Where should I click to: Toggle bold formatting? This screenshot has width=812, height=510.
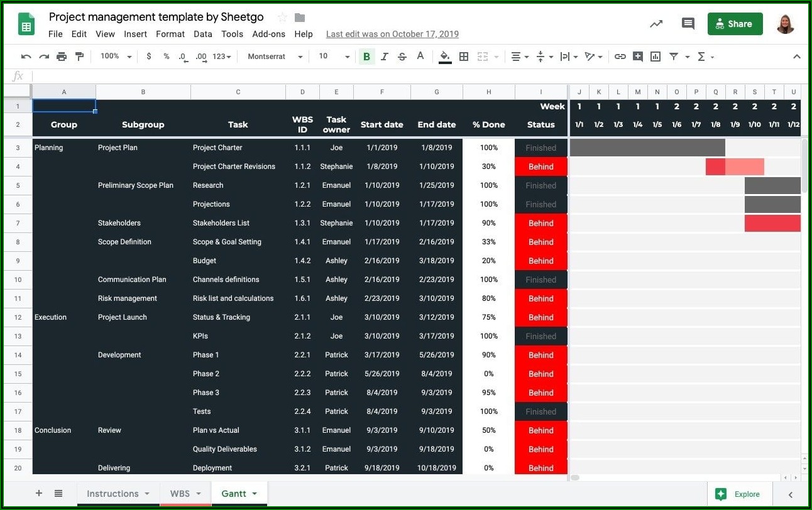pyautogui.click(x=366, y=57)
